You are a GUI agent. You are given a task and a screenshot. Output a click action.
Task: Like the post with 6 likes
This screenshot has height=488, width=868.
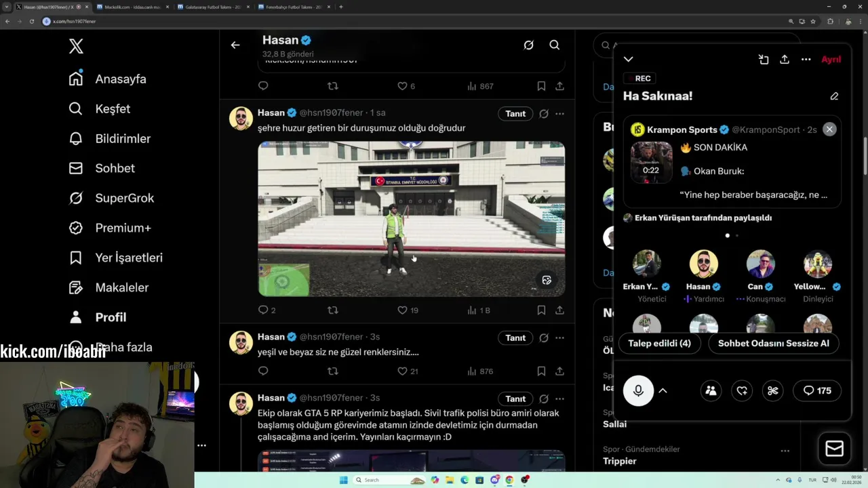[406, 86]
